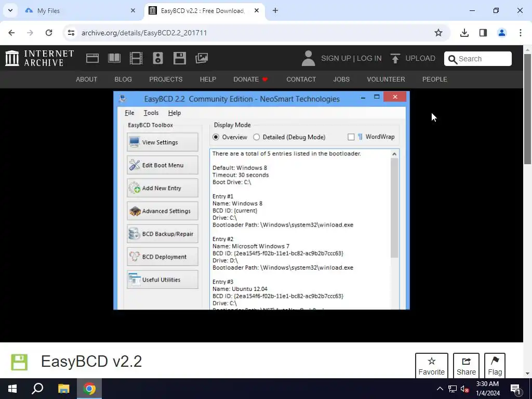Click the network tray icon
The image size is (532, 399).
click(453, 389)
